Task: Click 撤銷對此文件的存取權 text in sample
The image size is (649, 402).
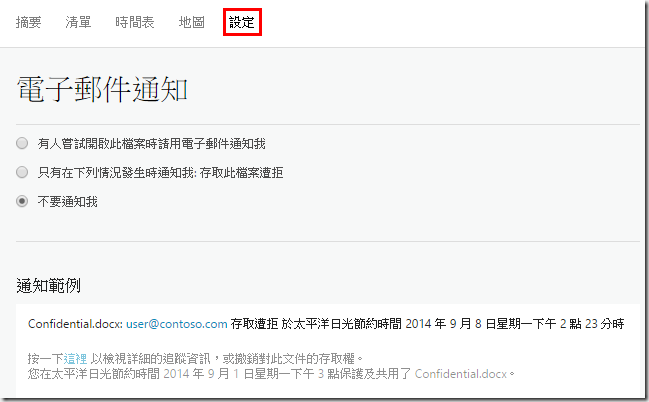Action: click(295, 358)
